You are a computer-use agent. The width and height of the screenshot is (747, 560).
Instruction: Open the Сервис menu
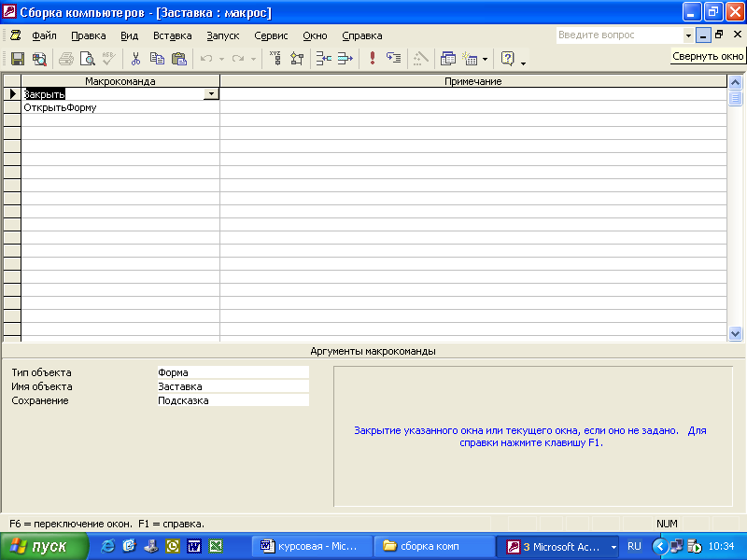pyautogui.click(x=271, y=35)
